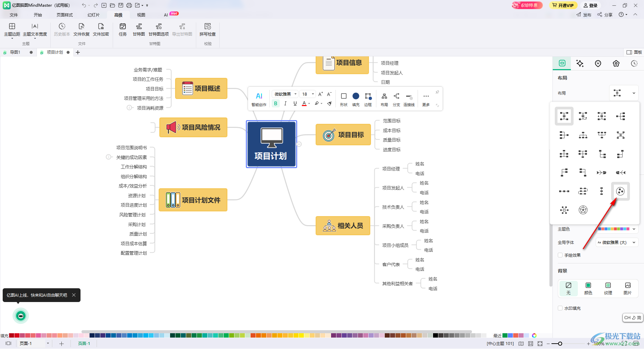Click the 分享 share button
The width and height of the screenshot is (644, 349).
[605, 15]
